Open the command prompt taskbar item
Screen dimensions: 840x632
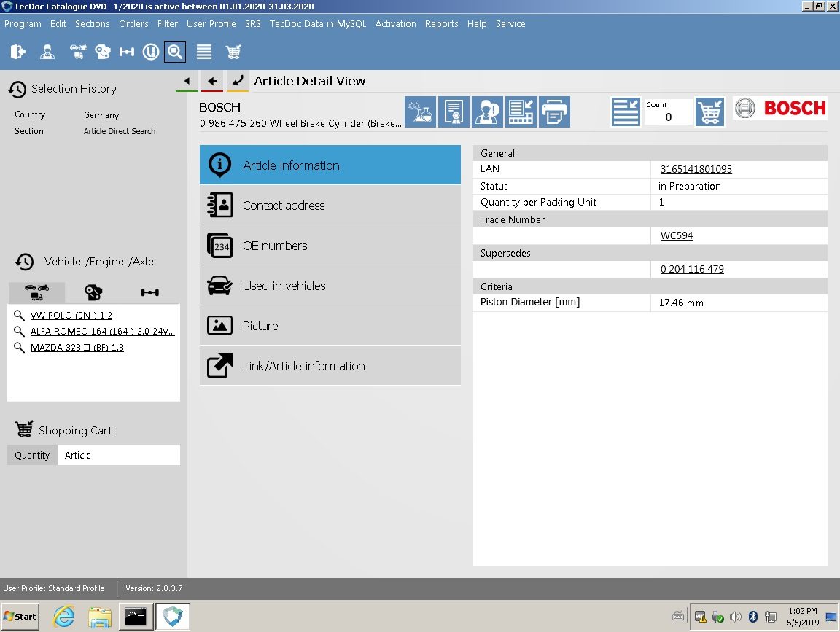tap(136, 617)
